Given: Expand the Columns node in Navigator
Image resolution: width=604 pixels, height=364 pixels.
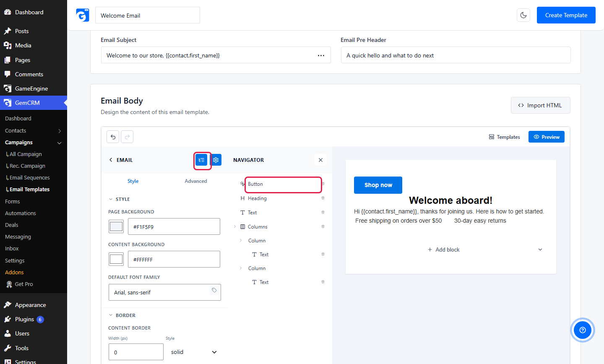Looking at the screenshot, I should [235, 226].
